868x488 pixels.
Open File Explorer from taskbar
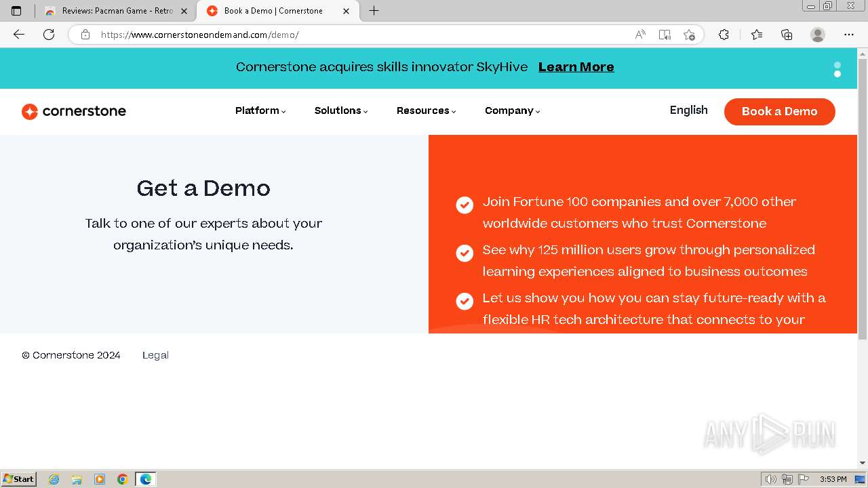77,479
